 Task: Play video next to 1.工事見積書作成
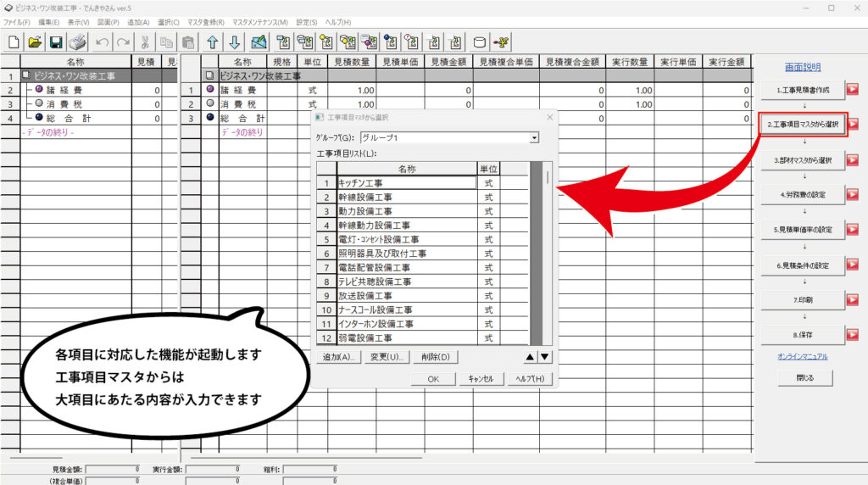(853, 89)
